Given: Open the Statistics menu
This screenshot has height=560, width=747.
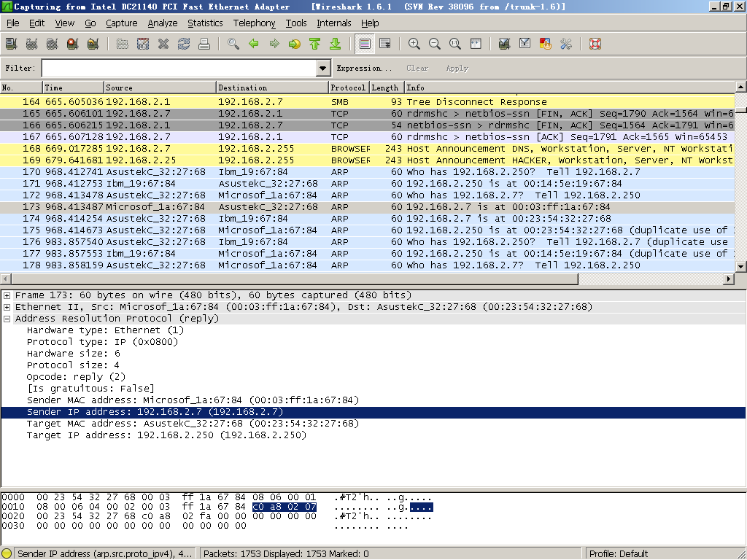Looking at the screenshot, I should point(205,23).
